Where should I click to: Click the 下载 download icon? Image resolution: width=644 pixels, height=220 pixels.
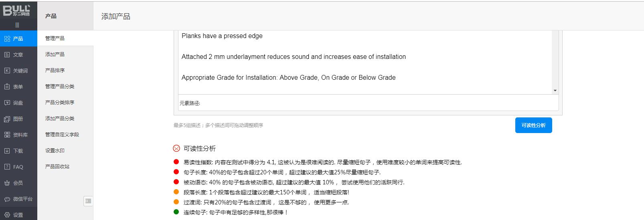coord(7,151)
